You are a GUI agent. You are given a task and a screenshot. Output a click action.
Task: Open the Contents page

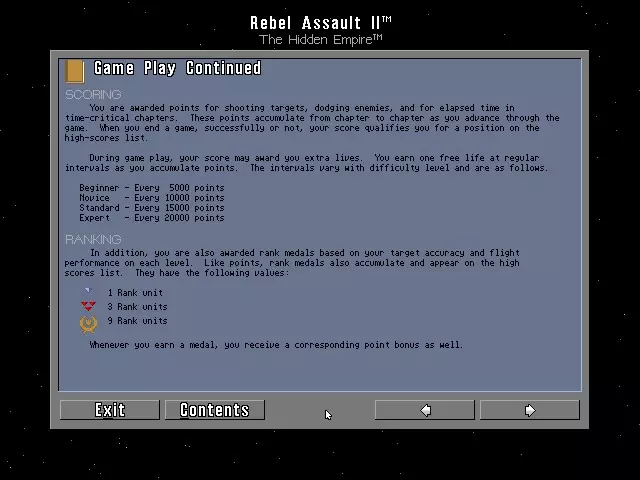(215, 409)
